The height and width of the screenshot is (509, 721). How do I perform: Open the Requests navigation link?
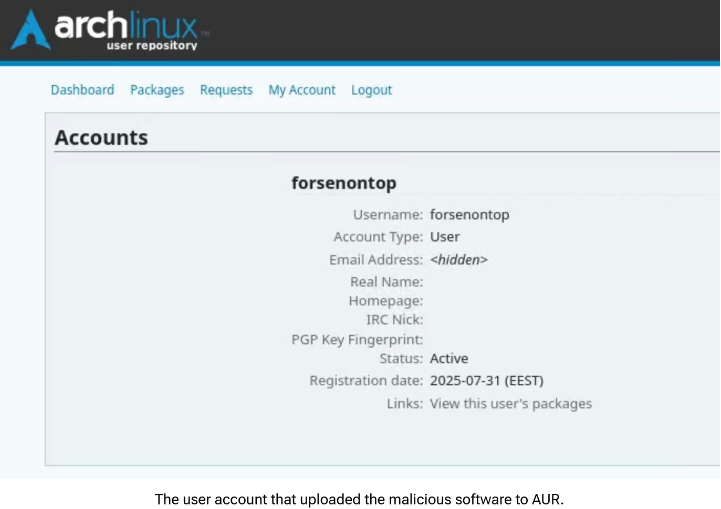[226, 90]
